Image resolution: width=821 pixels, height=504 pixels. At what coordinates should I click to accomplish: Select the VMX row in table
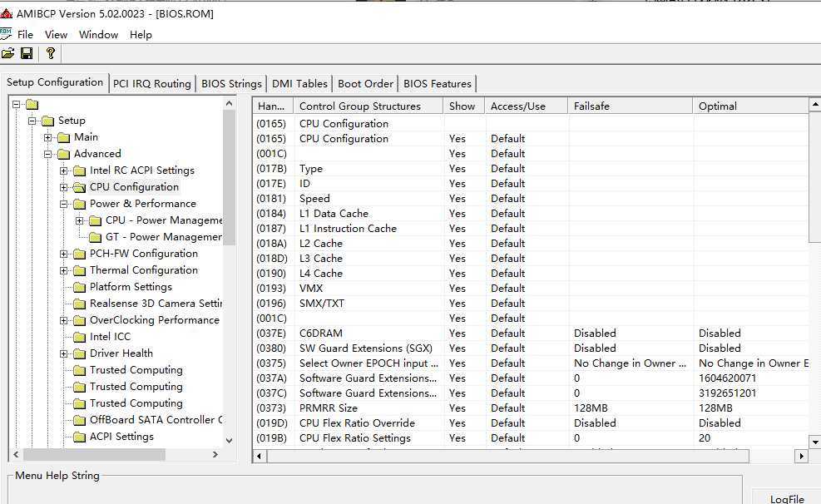[531, 289]
